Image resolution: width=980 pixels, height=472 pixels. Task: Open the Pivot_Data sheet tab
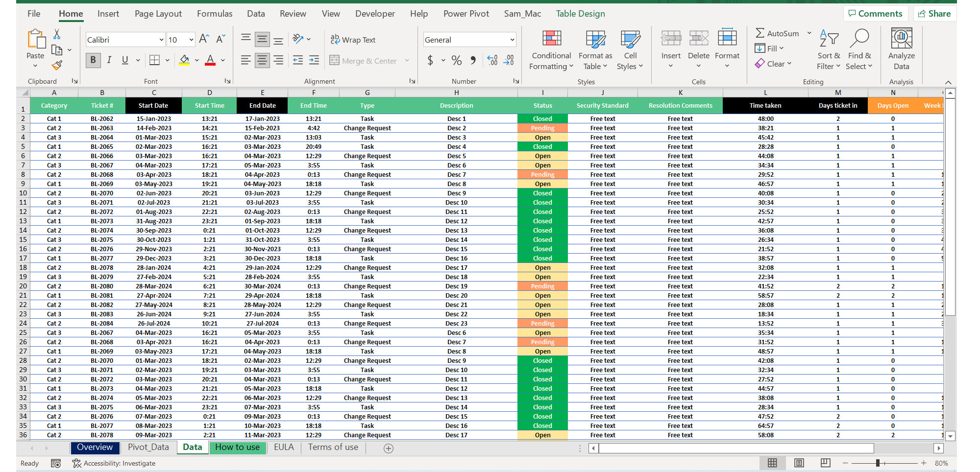(x=148, y=447)
